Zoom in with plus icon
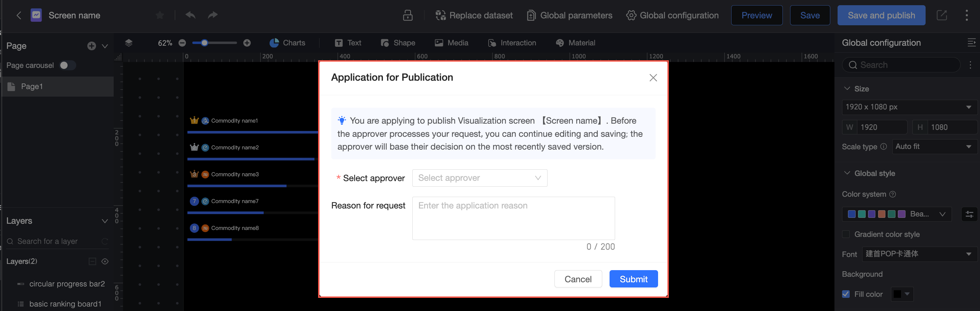980x311 pixels. pyautogui.click(x=247, y=43)
